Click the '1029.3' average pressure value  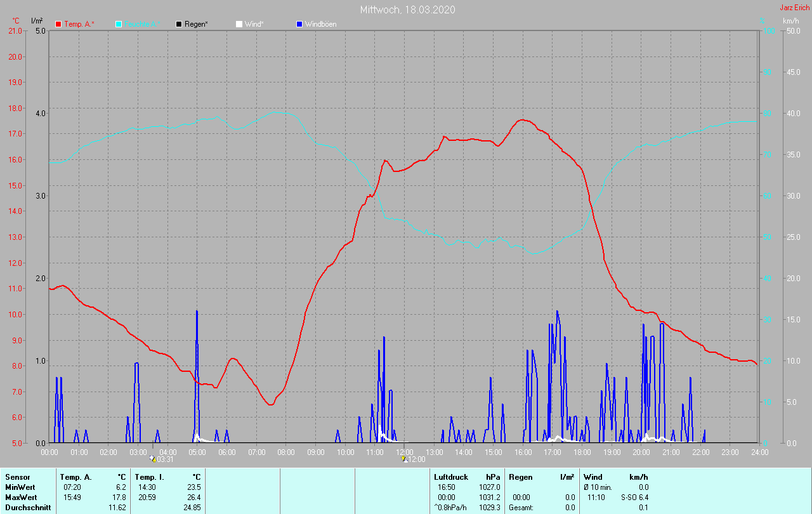[489, 508]
